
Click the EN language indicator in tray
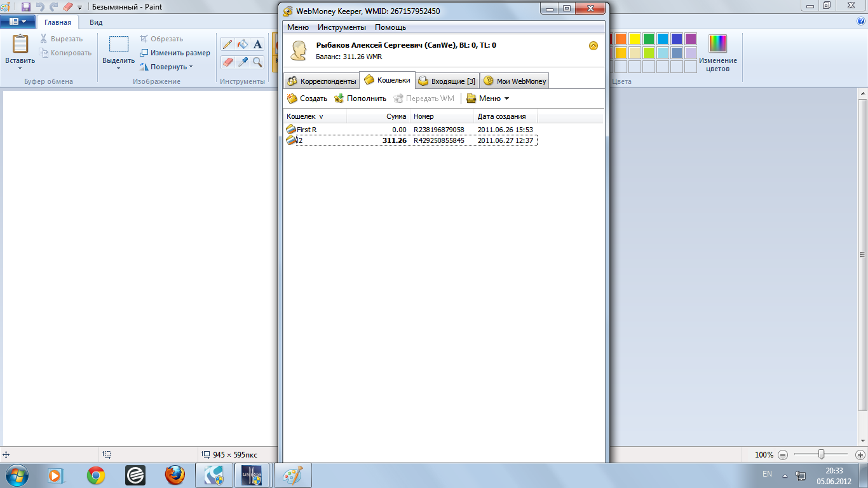tap(767, 474)
